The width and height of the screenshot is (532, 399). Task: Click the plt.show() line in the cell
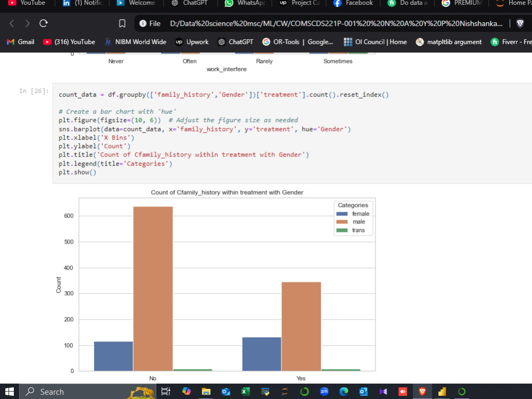(77, 172)
